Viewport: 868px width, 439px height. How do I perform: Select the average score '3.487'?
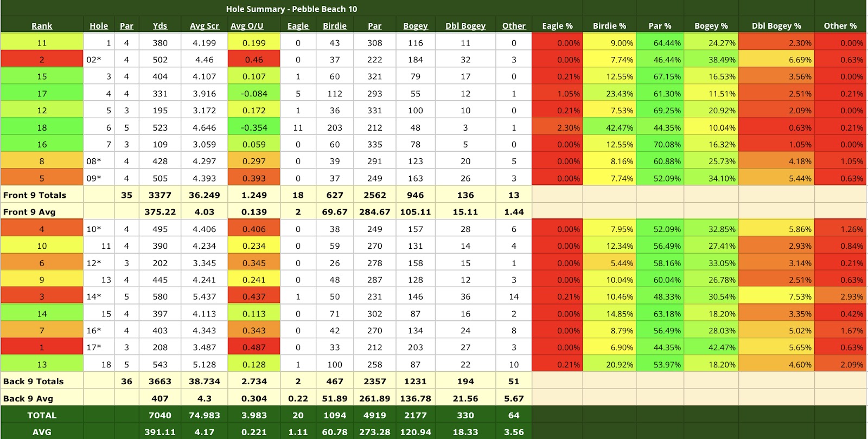tap(205, 347)
